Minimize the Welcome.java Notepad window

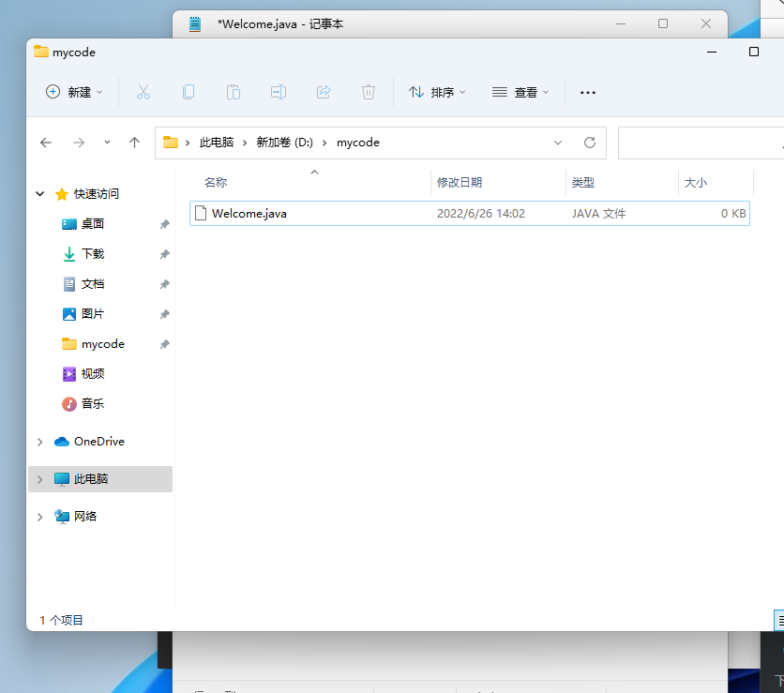click(621, 23)
